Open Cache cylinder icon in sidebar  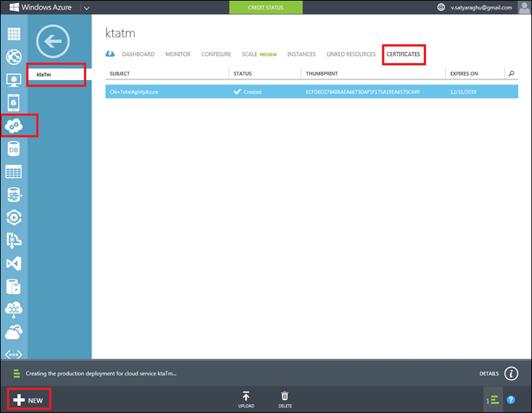click(14, 287)
